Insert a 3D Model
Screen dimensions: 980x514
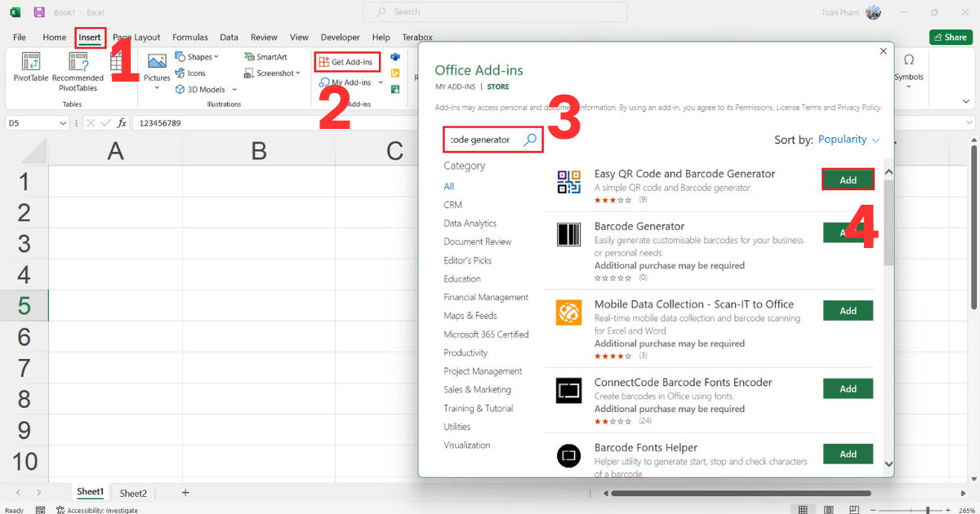(203, 89)
